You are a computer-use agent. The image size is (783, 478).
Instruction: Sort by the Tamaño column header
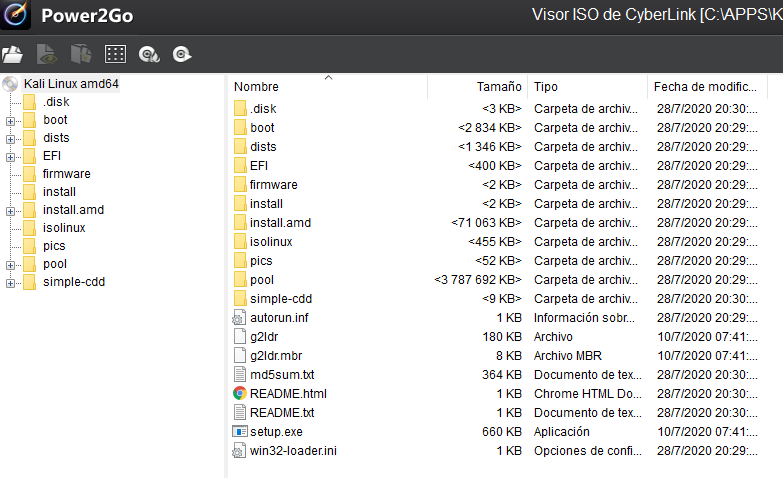477,86
